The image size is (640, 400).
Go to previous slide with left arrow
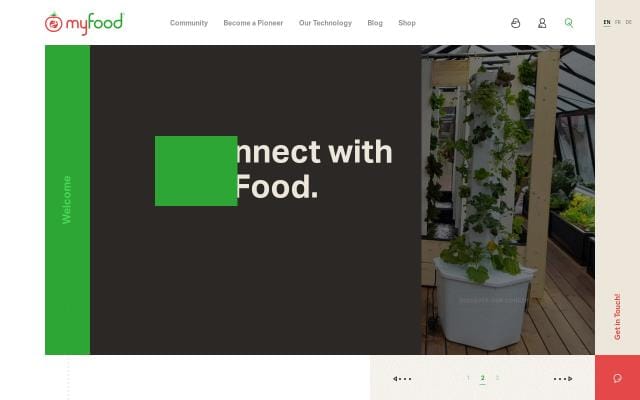pyautogui.click(x=402, y=379)
